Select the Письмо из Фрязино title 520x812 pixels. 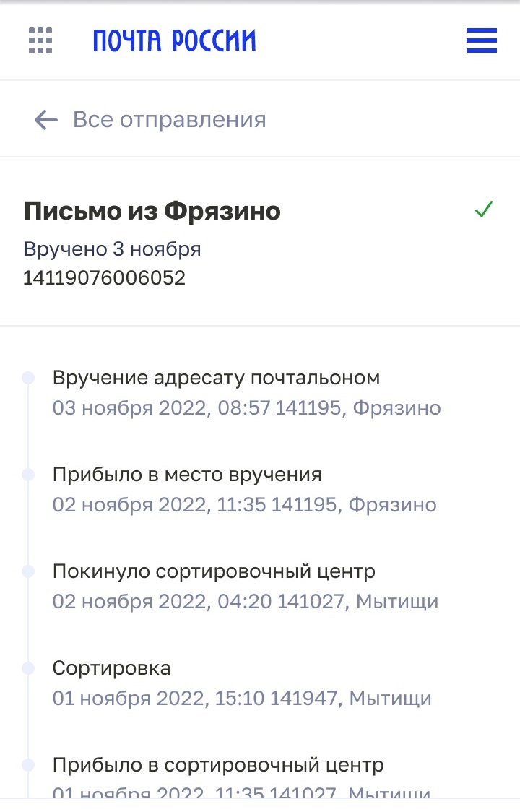[152, 212]
